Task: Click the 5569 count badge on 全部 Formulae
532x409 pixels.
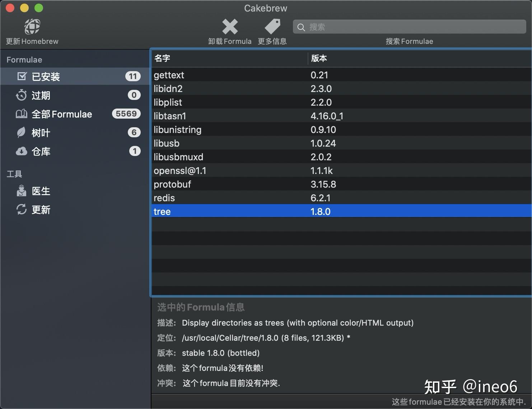Action: pos(126,114)
